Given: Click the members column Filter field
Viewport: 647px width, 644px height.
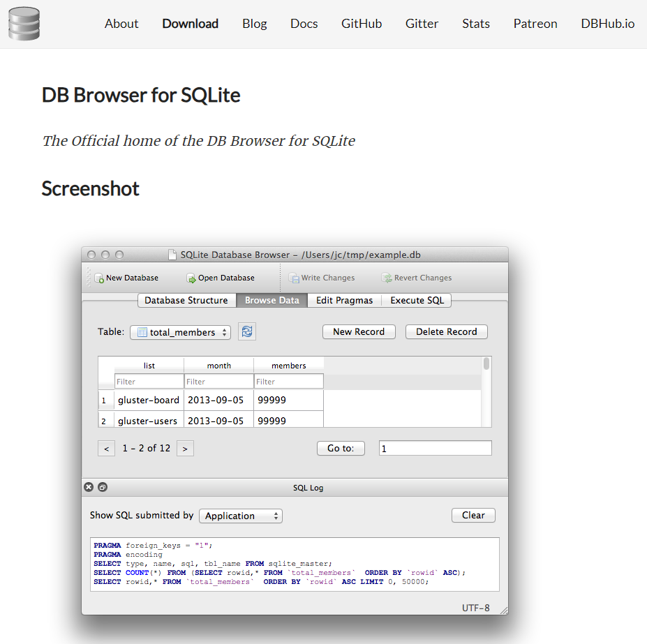Looking at the screenshot, I should (289, 382).
